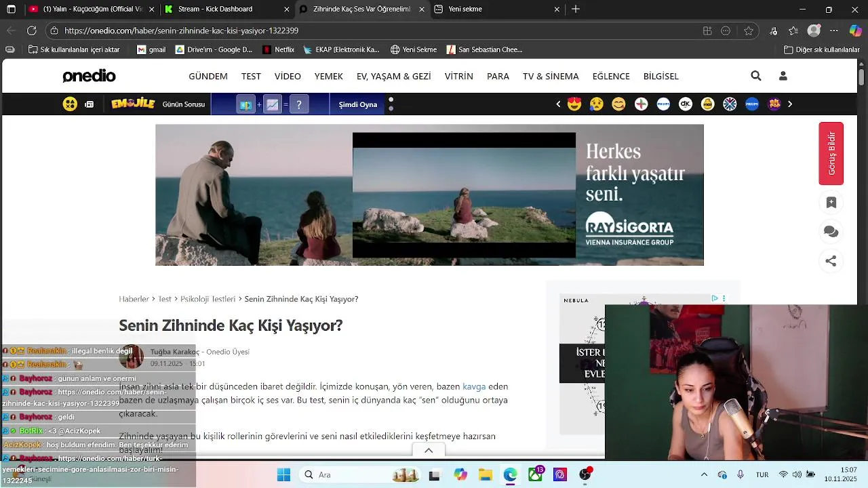Open the comments bubble icon on the right sidebar
The image size is (868, 488).
tap(831, 232)
